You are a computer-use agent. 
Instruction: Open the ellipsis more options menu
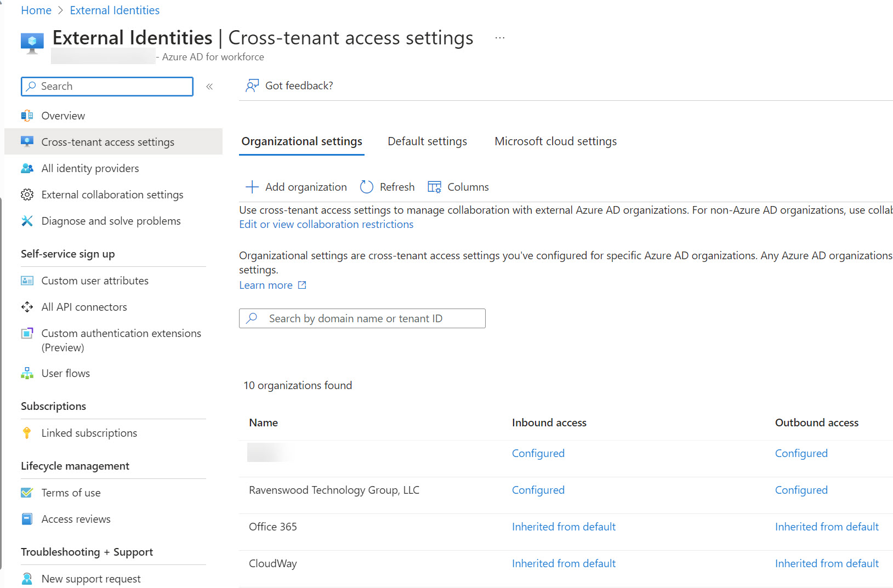499,38
